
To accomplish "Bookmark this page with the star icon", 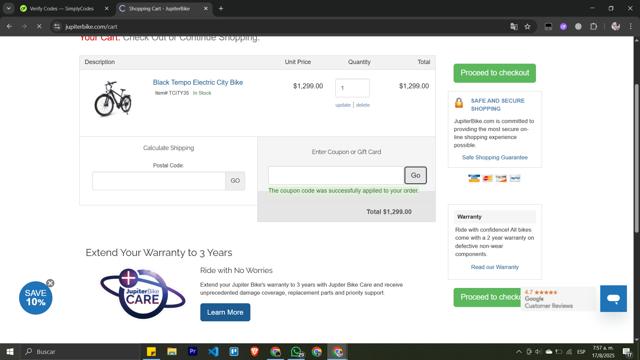I will (x=527, y=27).
